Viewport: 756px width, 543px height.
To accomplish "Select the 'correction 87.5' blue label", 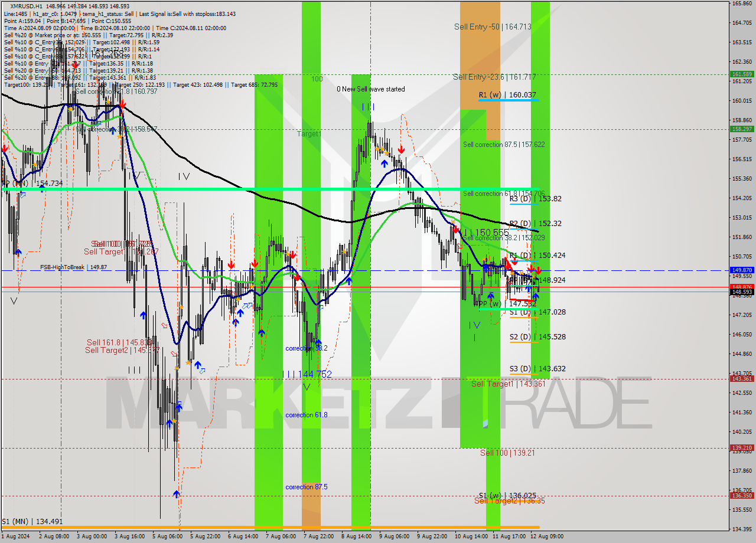I will click(307, 488).
